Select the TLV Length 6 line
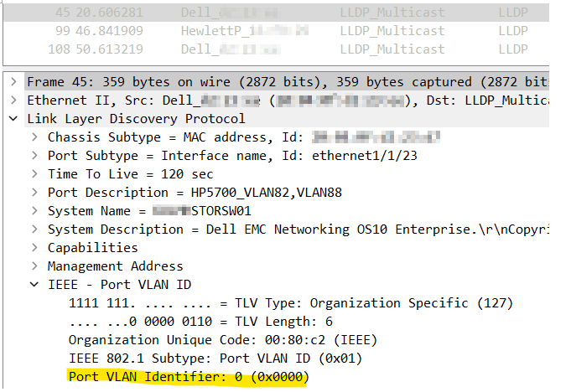Viewport: 571px width, 392px height. pyautogui.click(x=201, y=322)
